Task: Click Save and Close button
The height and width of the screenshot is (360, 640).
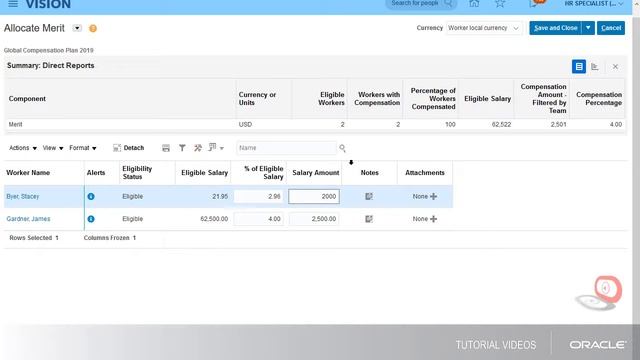Action: [x=556, y=28]
